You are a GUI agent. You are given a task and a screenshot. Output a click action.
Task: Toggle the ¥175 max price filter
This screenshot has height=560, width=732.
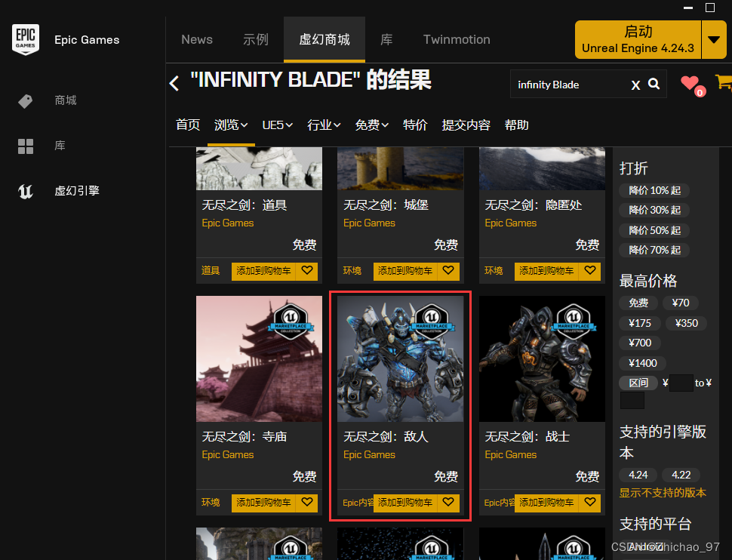point(640,323)
